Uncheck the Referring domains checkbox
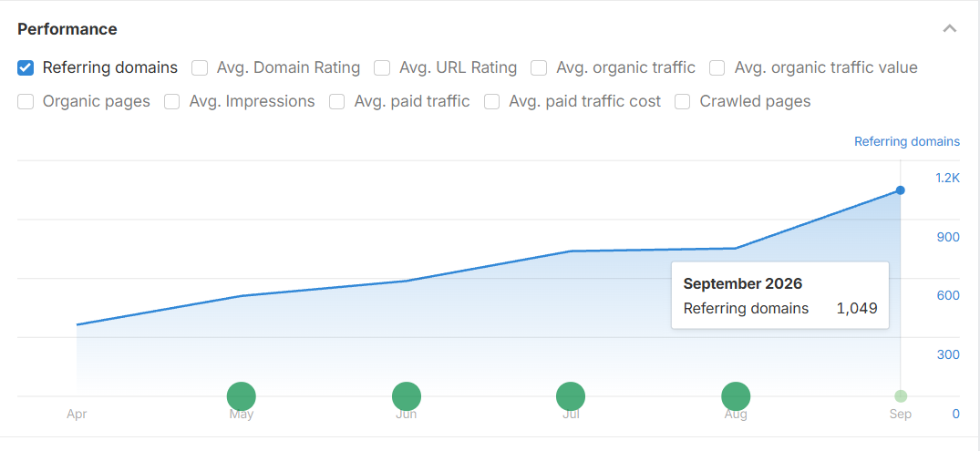 pyautogui.click(x=26, y=67)
